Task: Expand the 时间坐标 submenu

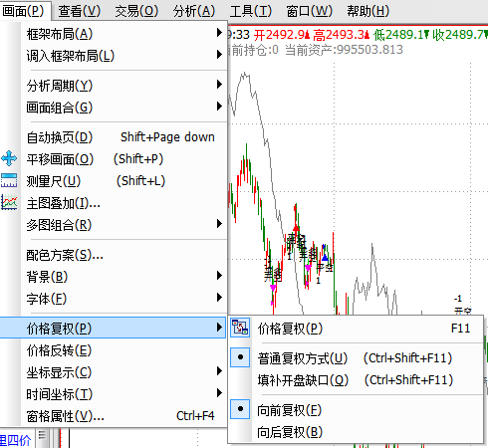Action: pos(219,393)
